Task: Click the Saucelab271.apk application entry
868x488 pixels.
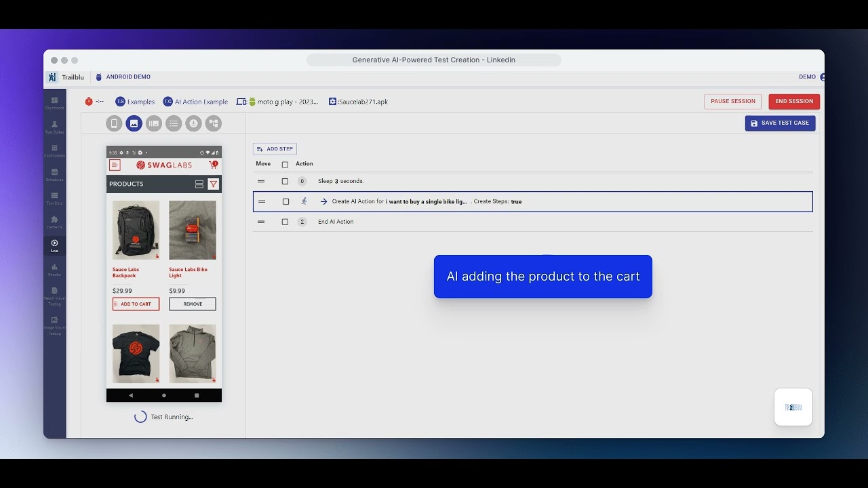Action: click(x=358, y=102)
